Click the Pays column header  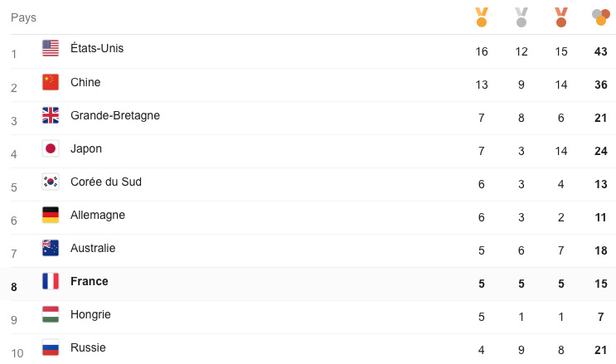click(x=23, y=17)
